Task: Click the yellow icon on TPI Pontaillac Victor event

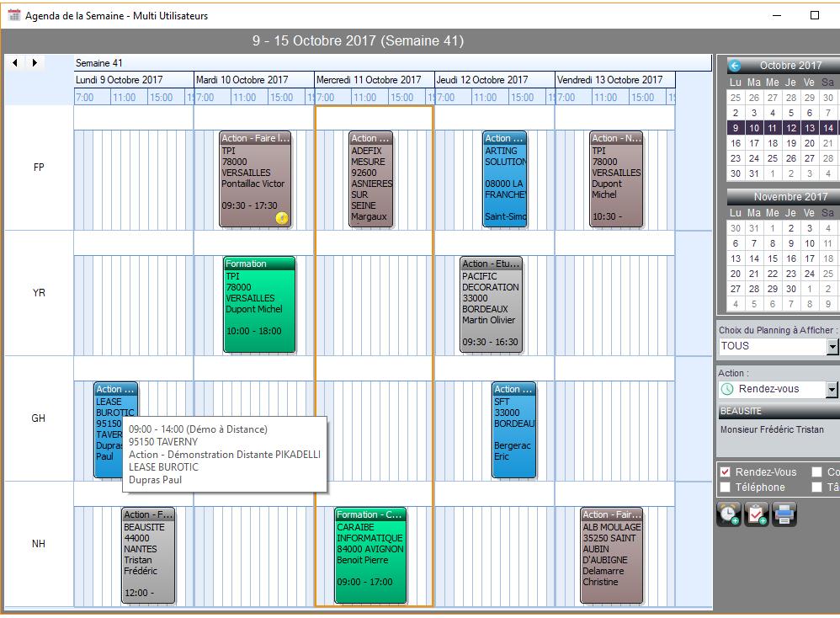Action: tap(282, 217)
